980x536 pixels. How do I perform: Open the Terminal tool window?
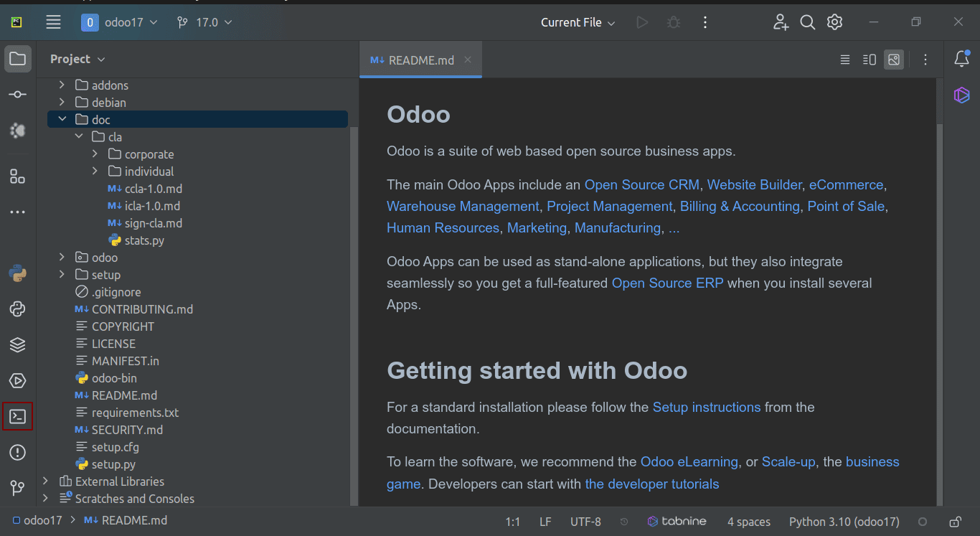click(x=18, y=416)
